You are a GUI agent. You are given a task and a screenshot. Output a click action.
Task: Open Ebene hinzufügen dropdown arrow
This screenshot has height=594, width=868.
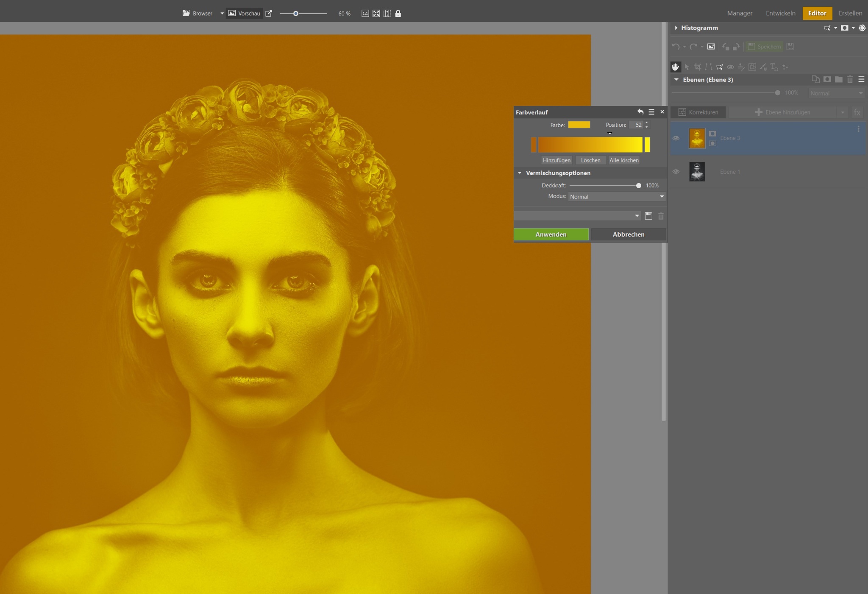[843, 112]
